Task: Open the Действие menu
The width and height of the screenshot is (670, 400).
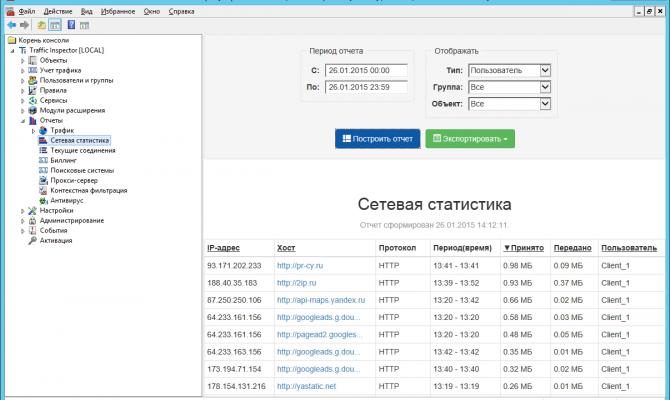Action: click(x=58, y=9)
